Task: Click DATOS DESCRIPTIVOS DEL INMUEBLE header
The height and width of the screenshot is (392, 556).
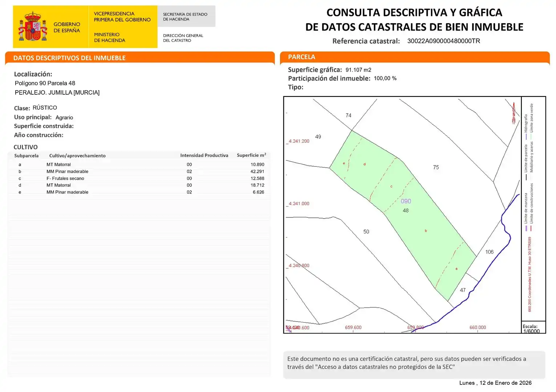Action: click(69, 58)
